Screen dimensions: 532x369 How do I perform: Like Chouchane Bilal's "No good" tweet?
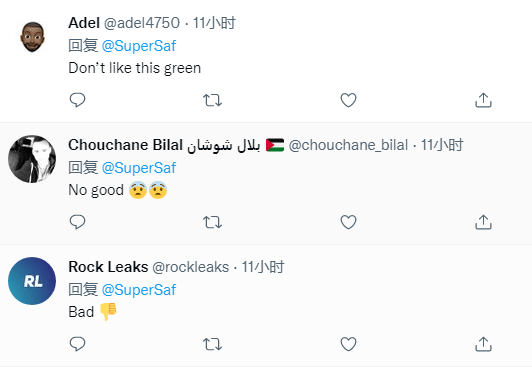pyautogui.click(x=348, y=222)
